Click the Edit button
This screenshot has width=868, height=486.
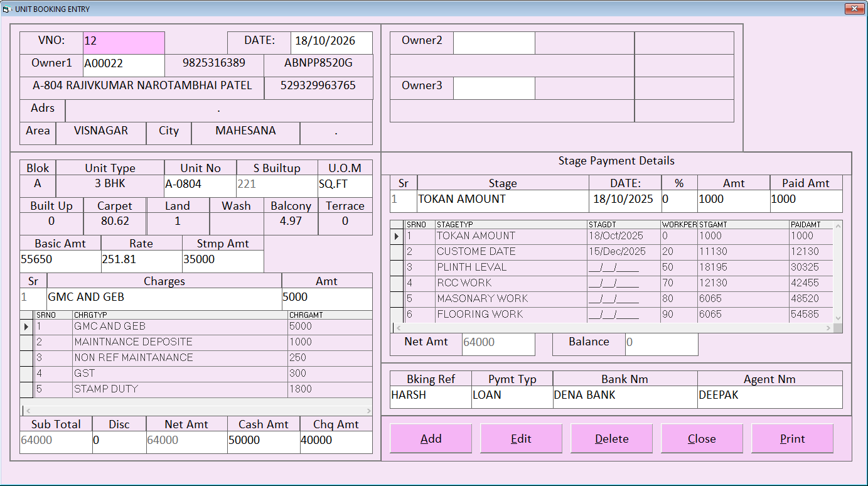point(521,438)
